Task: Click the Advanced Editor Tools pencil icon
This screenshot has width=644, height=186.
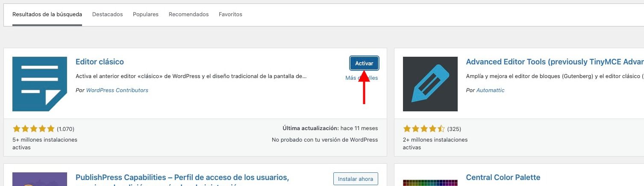Action: [430, 84]
